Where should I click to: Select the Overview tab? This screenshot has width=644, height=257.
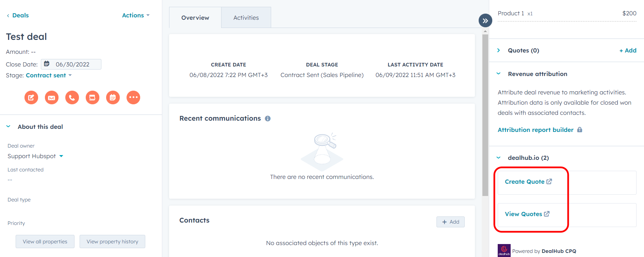(x=195, y=18)
